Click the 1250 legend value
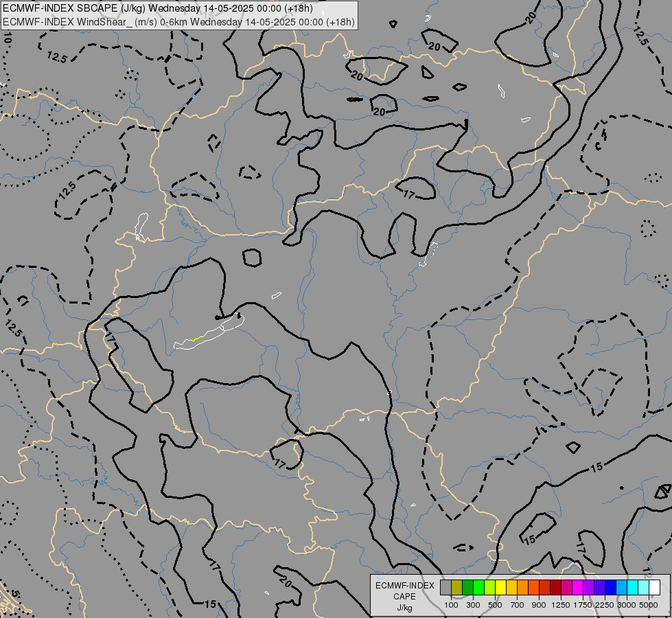 (561, 605)
